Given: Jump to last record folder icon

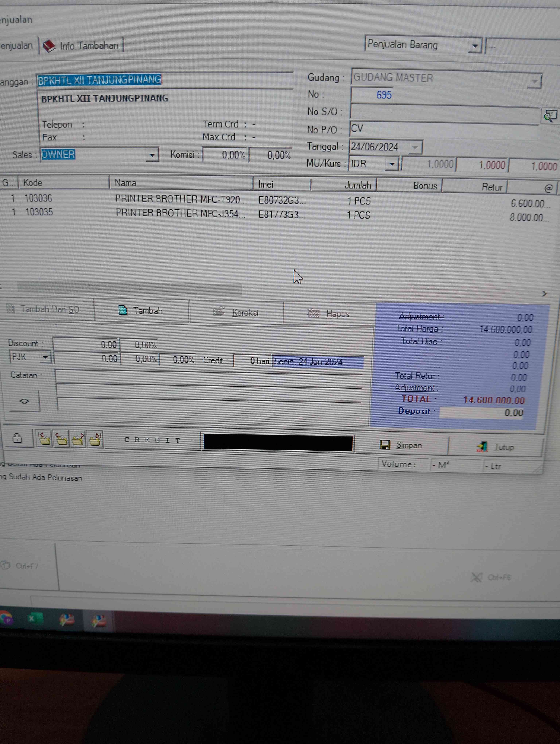Looking at the screenshot, I should point(95,440).
